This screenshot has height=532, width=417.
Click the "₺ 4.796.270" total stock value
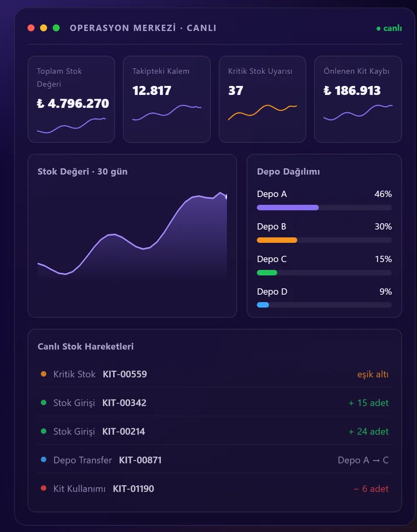(73, 104)
